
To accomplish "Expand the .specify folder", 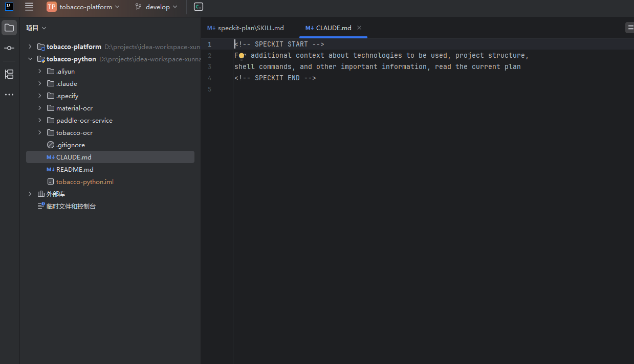I will point(40,96).
